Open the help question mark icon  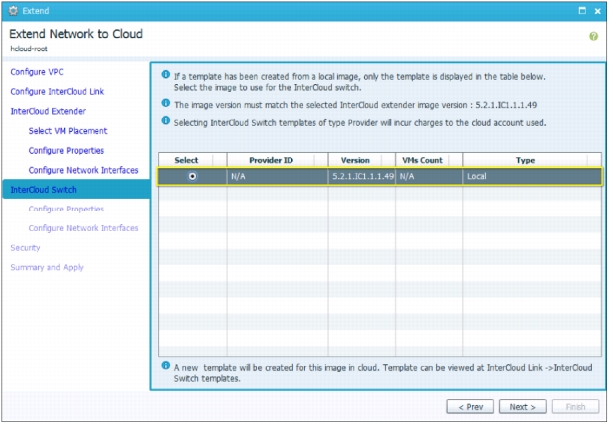click(x=593, y=36)
